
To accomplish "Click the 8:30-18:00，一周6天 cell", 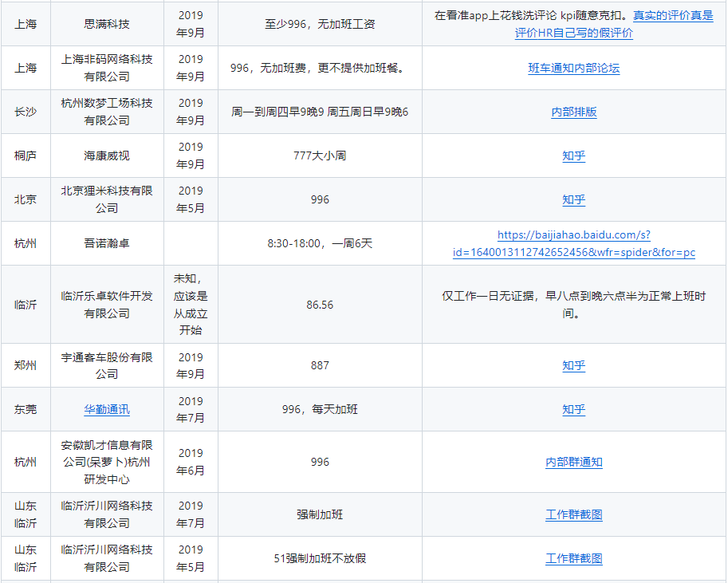I will tap(320, 243).
